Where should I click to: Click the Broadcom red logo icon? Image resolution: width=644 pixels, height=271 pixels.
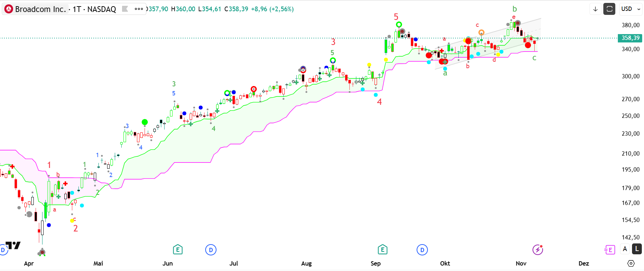coord(8,9)
